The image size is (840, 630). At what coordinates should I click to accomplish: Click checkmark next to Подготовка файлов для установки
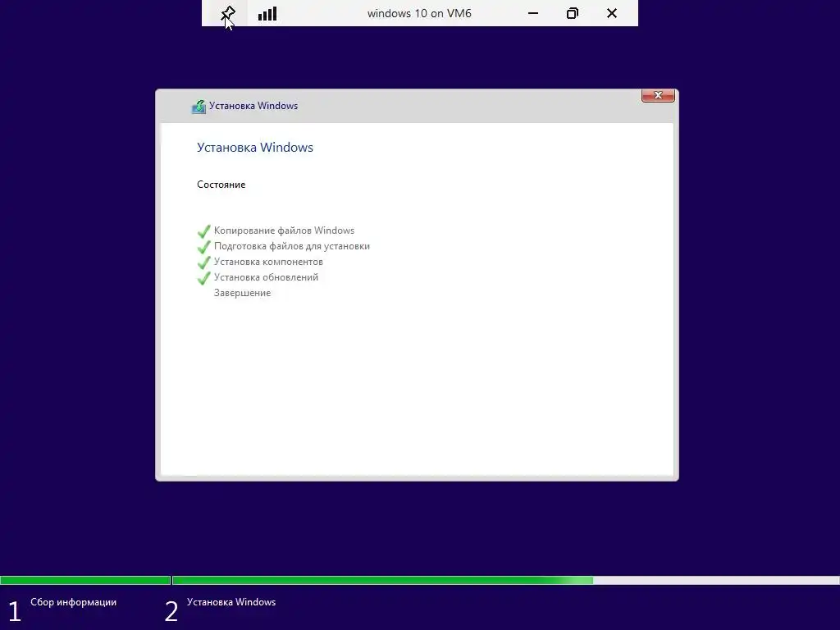tap(204, 247)
